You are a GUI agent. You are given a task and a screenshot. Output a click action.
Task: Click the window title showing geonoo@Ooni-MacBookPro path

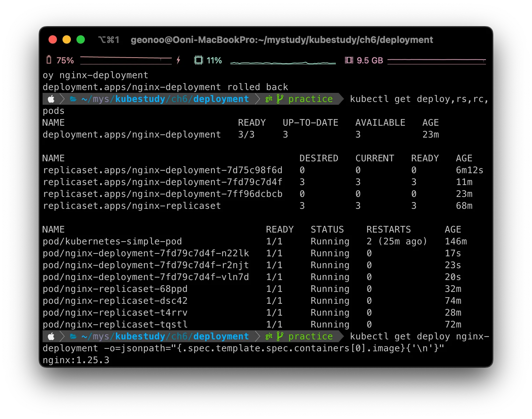point(282,40)
